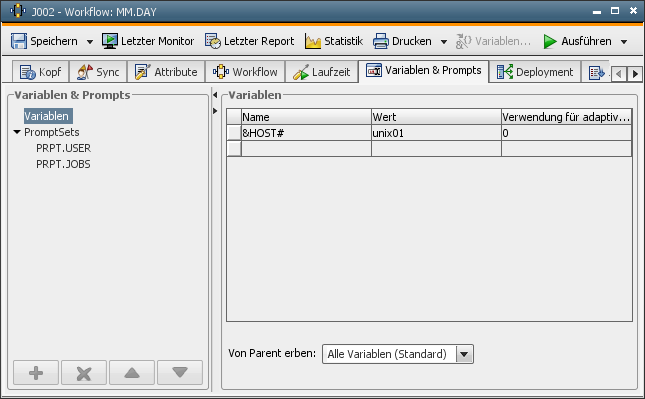
Task: Click the Wert column header
Action: coord(436,117)
